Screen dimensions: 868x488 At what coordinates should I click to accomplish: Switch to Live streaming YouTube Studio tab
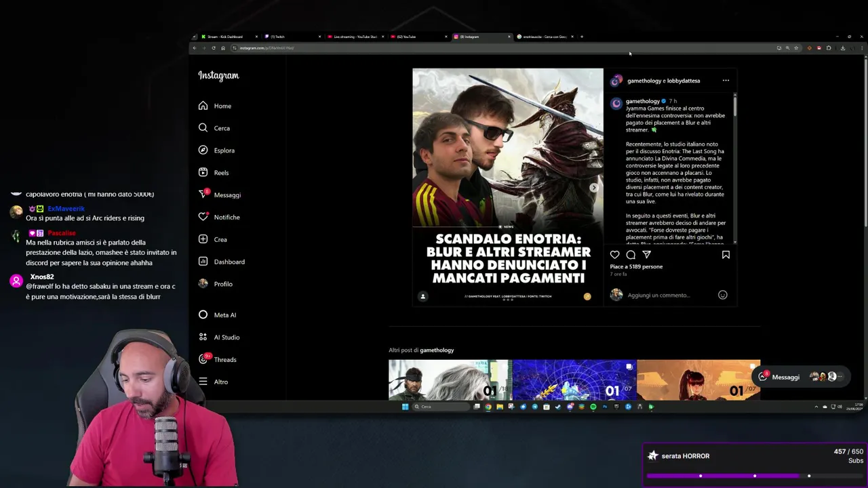tap(356, 37)
